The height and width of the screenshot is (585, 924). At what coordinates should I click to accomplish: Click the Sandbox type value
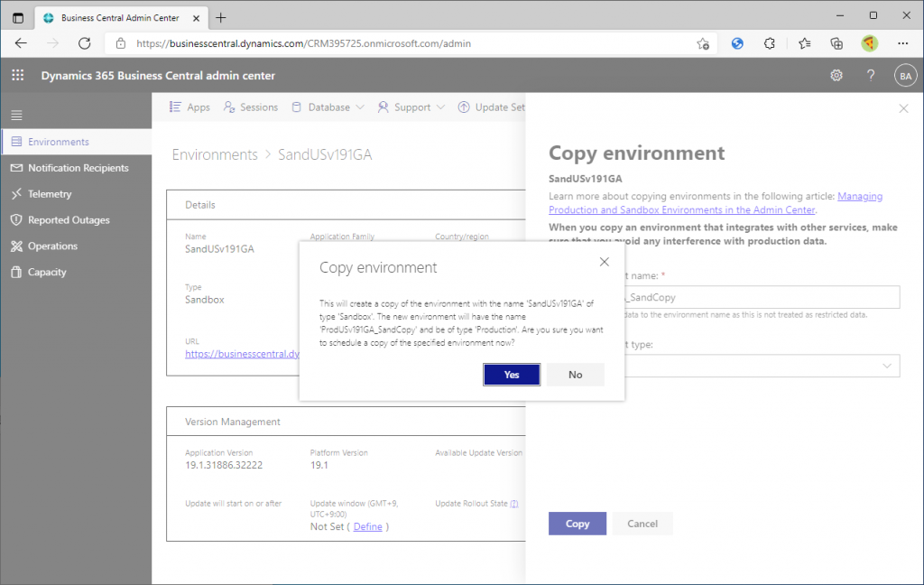(205, 300)
